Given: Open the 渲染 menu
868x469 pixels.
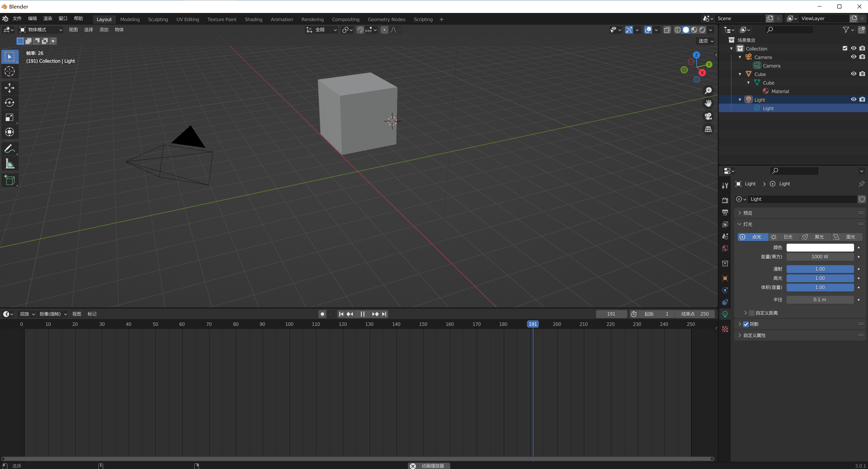Looking at the screenshot, I should pyautogui.click(x=48, y=19).
